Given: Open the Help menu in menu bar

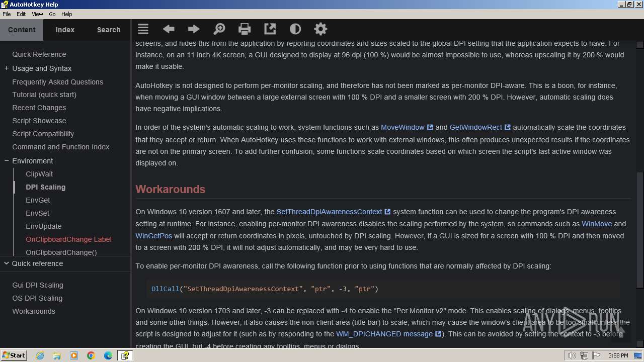Looking at the screenshot, I should (x=67, y=14).
